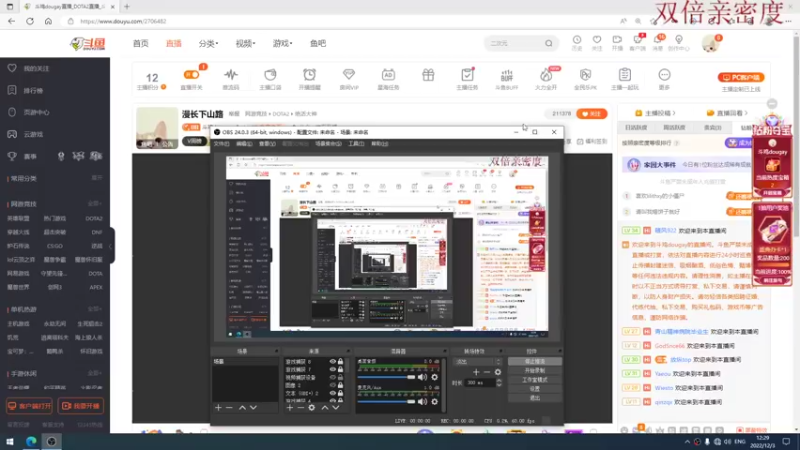800x450 pixels.
Task: Expand 全部 next to 单机热游 section
Action: click(x=94, y=309)
